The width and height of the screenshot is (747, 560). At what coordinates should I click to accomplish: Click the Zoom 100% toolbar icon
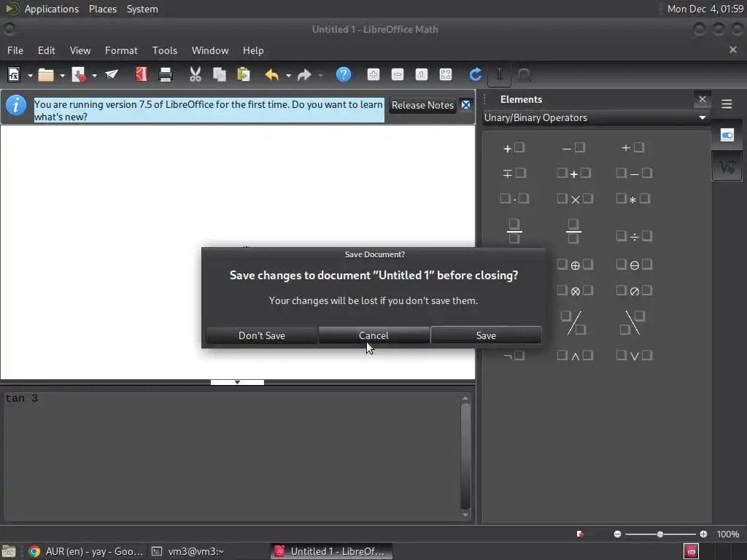[x=422, y=74]
